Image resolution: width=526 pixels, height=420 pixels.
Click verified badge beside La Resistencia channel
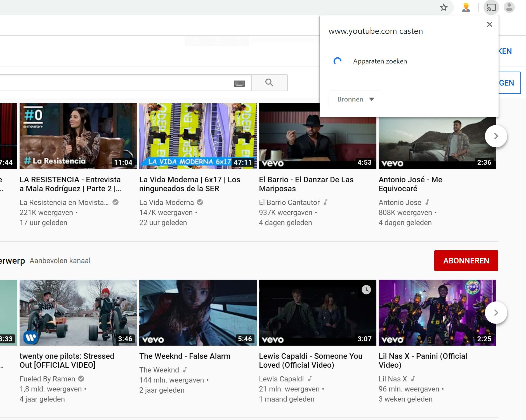115,202
